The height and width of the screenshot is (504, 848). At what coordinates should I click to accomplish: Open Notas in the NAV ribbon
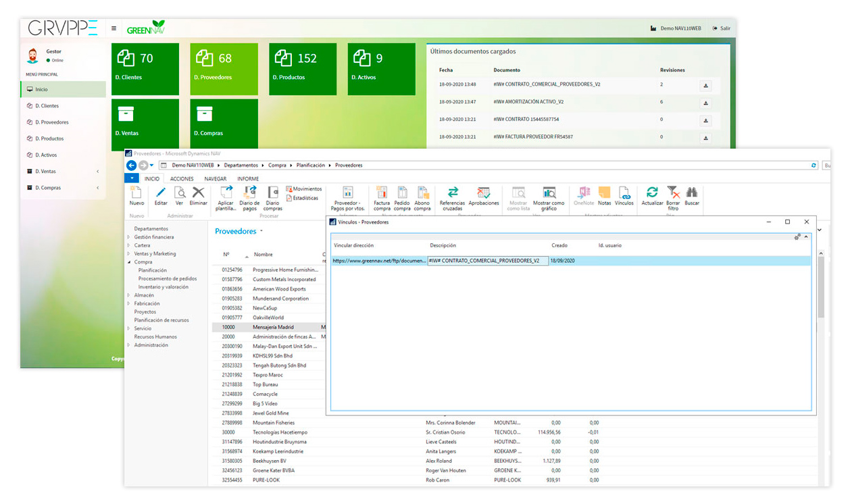[x=604, y=197]
